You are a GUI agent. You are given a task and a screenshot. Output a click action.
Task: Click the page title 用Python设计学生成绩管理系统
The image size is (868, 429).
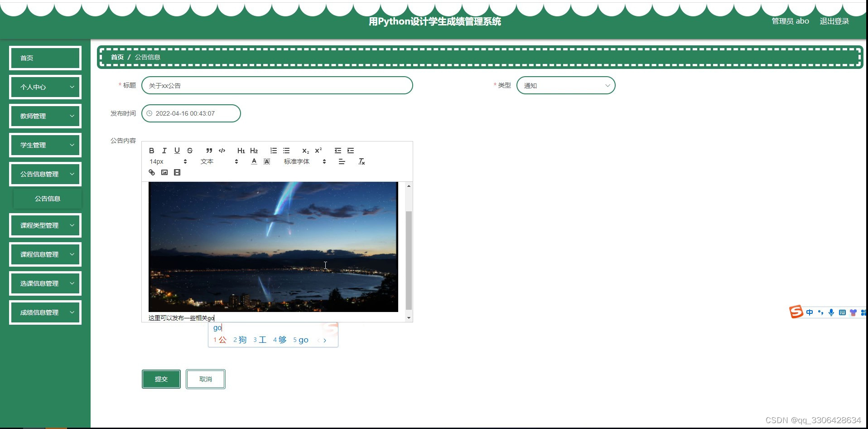[x=435, y=21]
